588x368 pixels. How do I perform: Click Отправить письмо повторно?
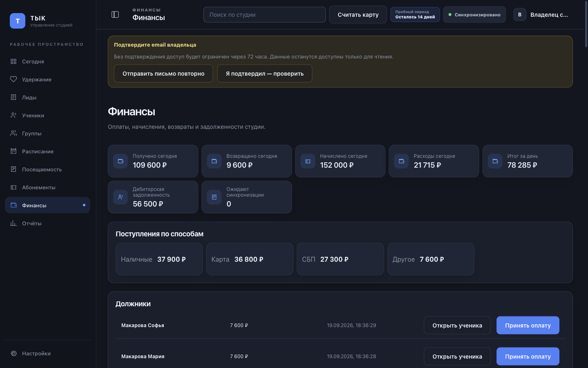click(163, 74)
